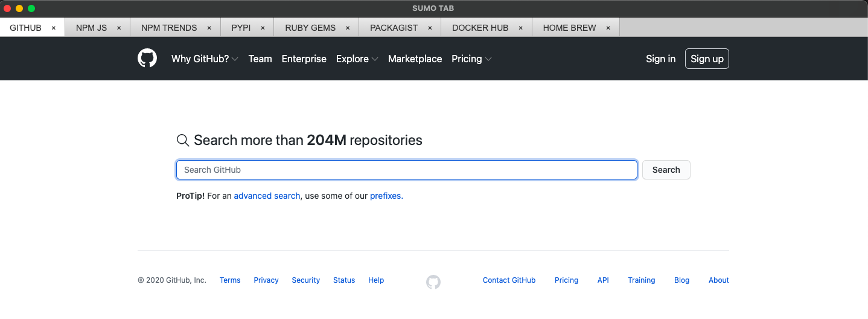Open the advanced search link

(x=267, y=196)
